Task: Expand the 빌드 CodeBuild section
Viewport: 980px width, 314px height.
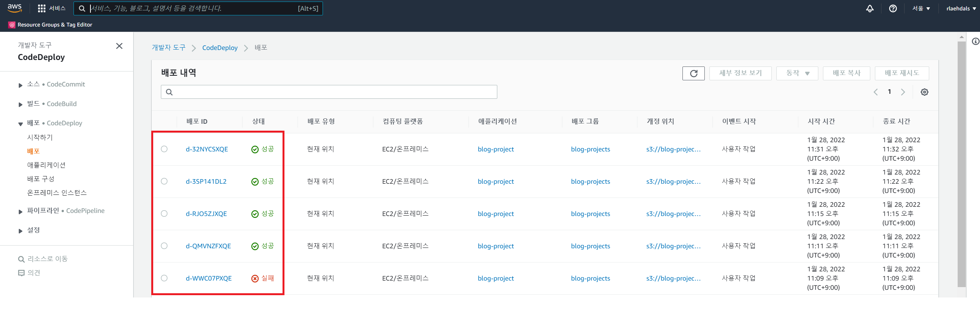Action: tap(20, 105)
